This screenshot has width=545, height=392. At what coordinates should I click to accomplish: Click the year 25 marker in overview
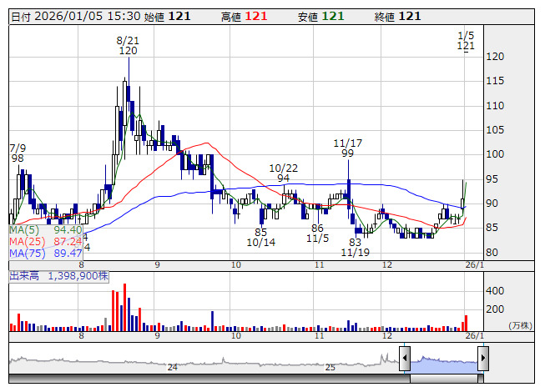(331, 367)
